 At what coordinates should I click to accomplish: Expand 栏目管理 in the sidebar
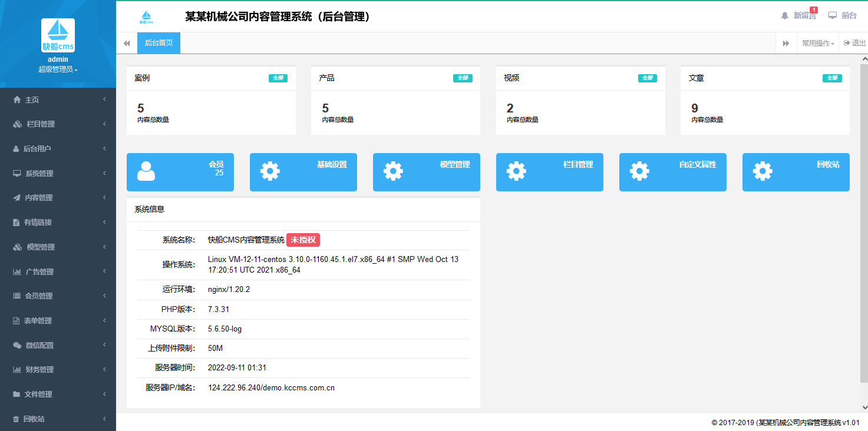tap(58, 124)
